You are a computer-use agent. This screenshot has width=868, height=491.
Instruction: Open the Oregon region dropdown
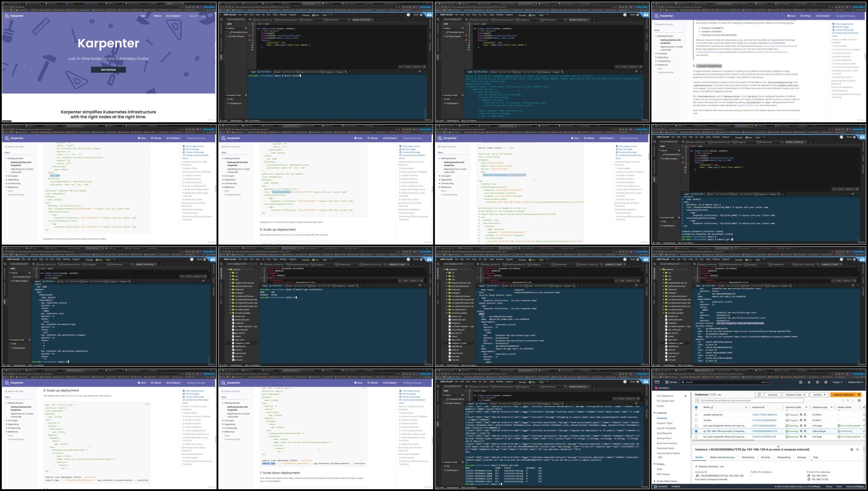[837, 382]
